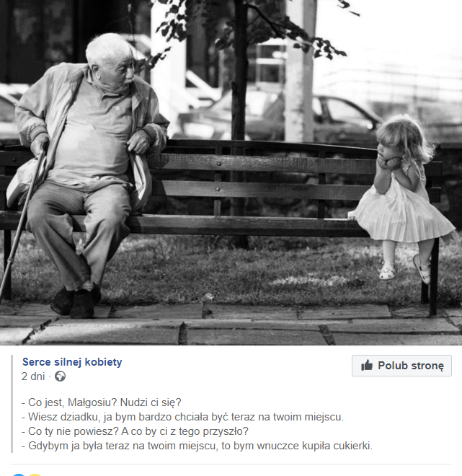This screenshot has width=462, height=476.
Task: Click the girl's sandals in the photo
Action: point(405,270)
